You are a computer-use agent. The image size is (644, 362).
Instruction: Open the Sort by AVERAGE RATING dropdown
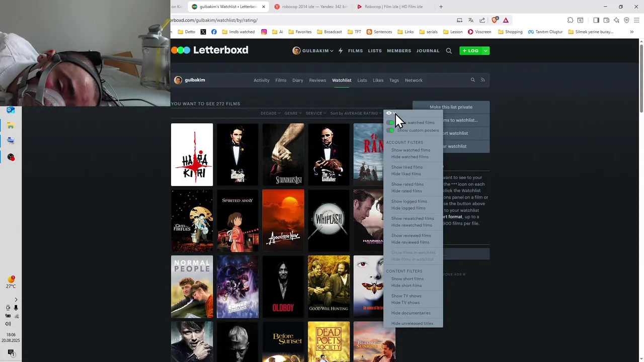356,113
